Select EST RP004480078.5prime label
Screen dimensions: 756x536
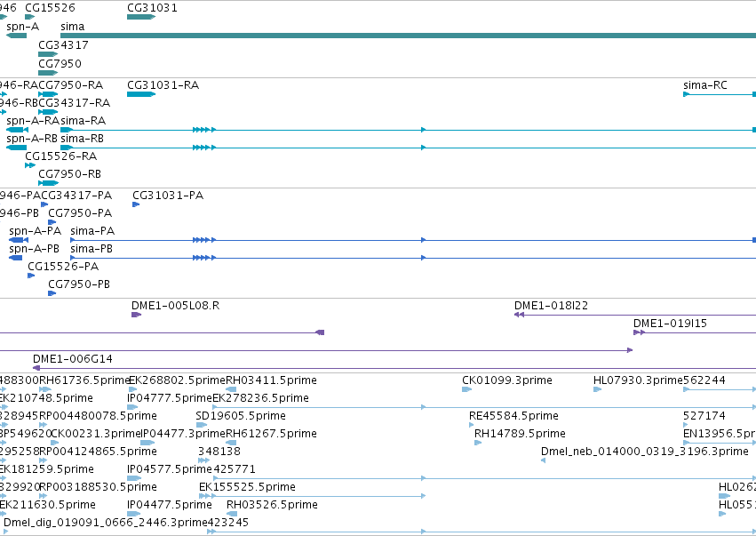pyautogui.click(x=98, y=416)
